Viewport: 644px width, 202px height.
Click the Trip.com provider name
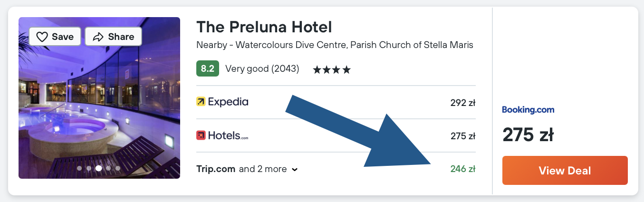click(x=215, y=169)
